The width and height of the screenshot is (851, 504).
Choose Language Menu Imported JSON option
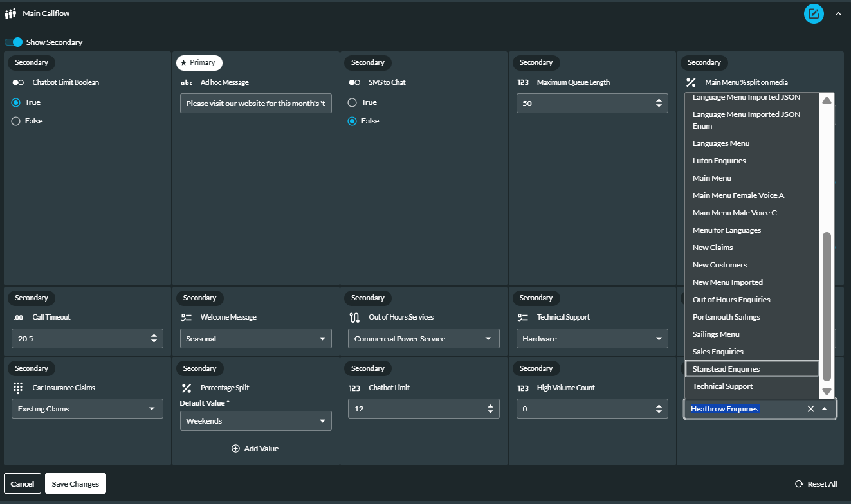pos(752,97)
